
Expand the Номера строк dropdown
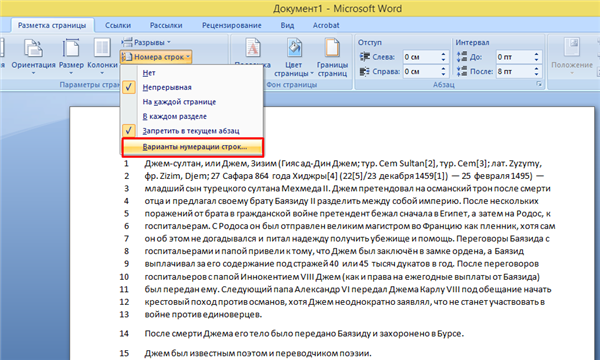(x=156, y=57)
